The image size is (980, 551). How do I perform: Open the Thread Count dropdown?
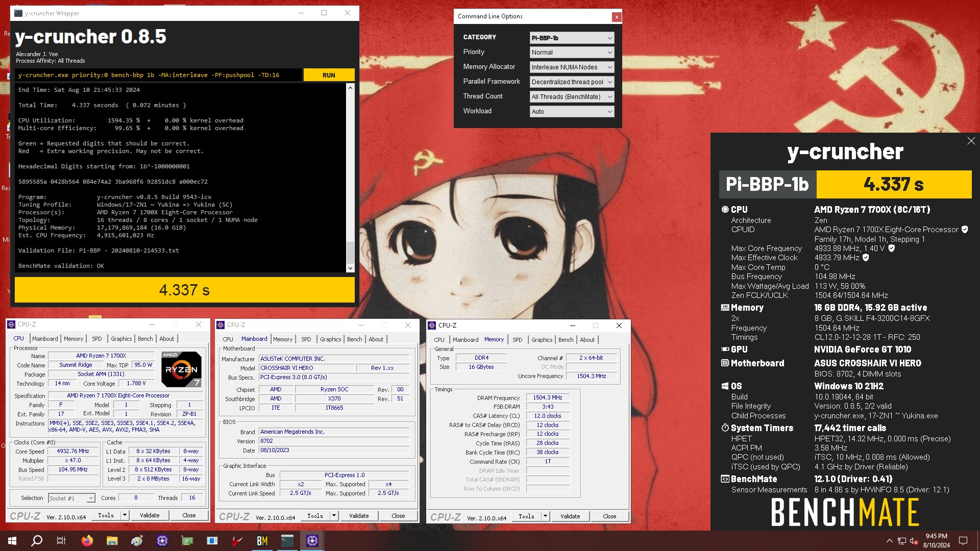572,97
